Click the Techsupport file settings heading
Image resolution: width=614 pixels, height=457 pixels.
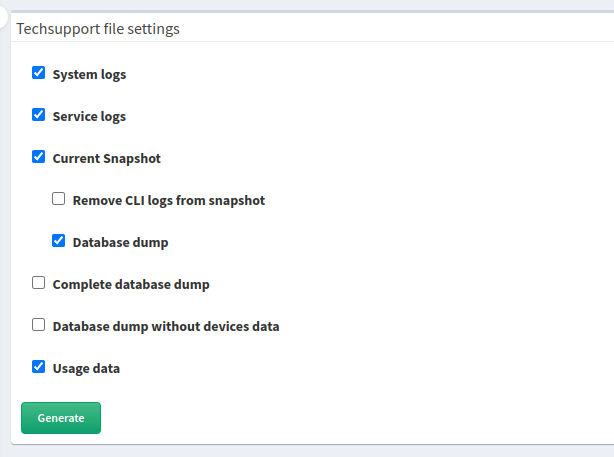98,29
